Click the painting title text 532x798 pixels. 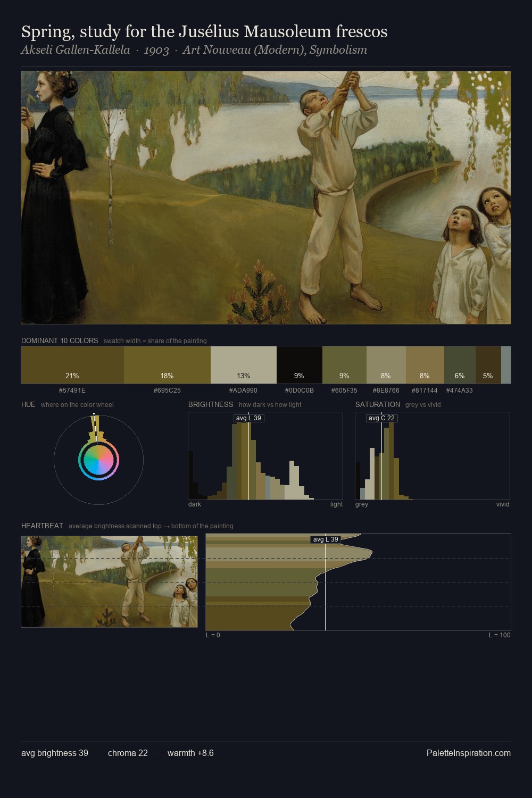click(204, 32)
